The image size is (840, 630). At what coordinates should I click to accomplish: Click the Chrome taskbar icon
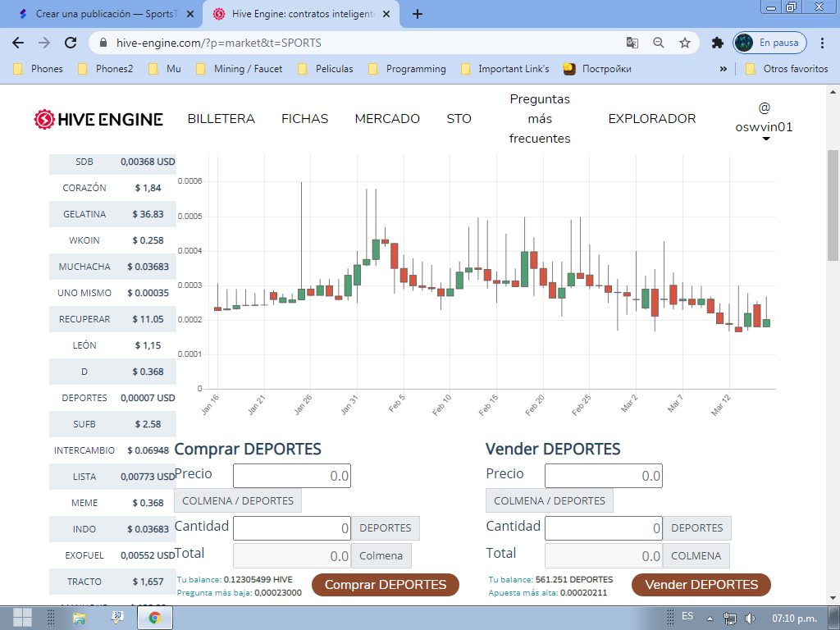[155, 619]
